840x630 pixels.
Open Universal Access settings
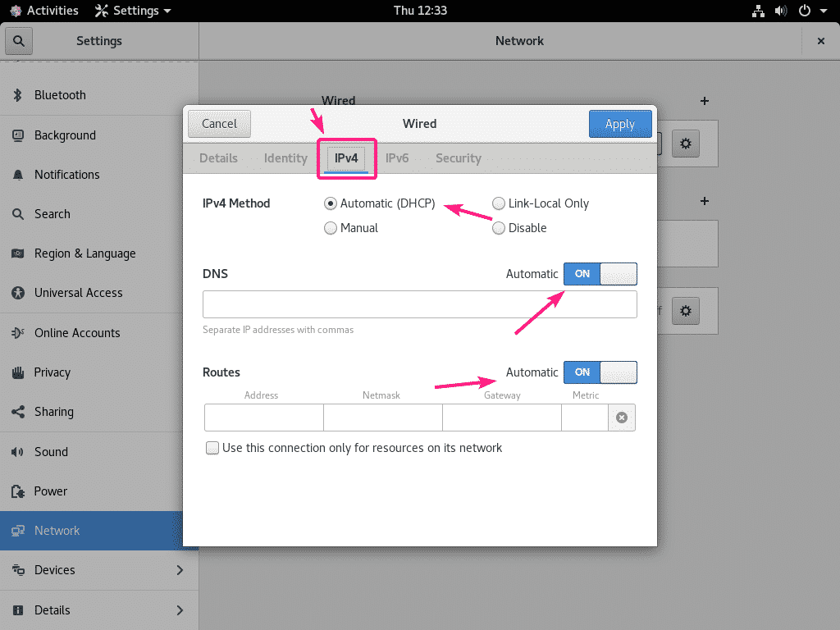[99, 293]
